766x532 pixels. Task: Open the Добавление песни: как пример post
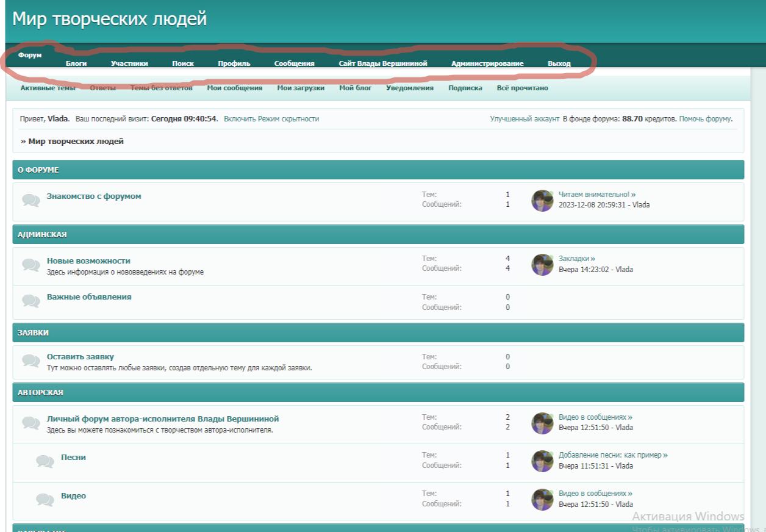(612, 455)
